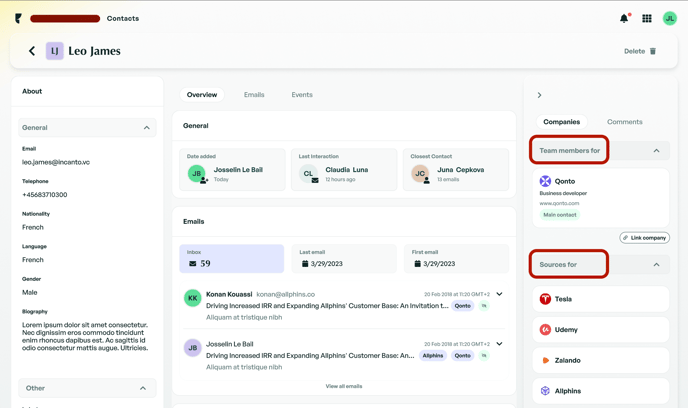The height and width of the screenshot is (408, 688).
Task: Switch to the Events tab
Action: pos(302,95)
